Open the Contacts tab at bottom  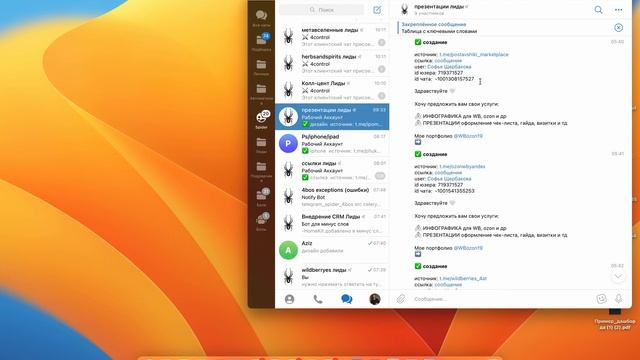pyautogui.click(x=289, y=299)
